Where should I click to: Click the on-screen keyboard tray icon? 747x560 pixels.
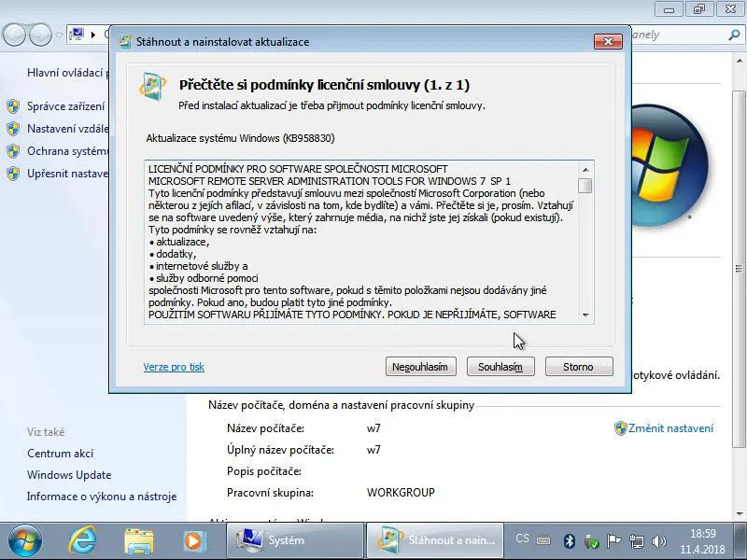(x=543, y=540)
